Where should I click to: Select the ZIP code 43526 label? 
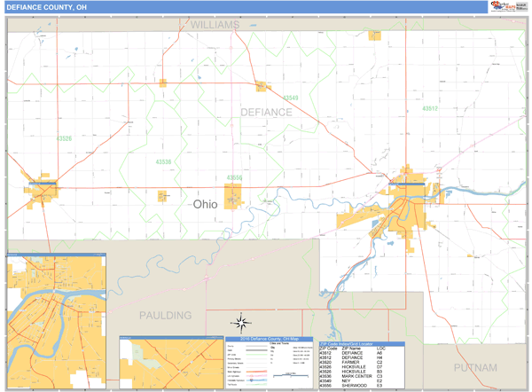tap(64, 138)
